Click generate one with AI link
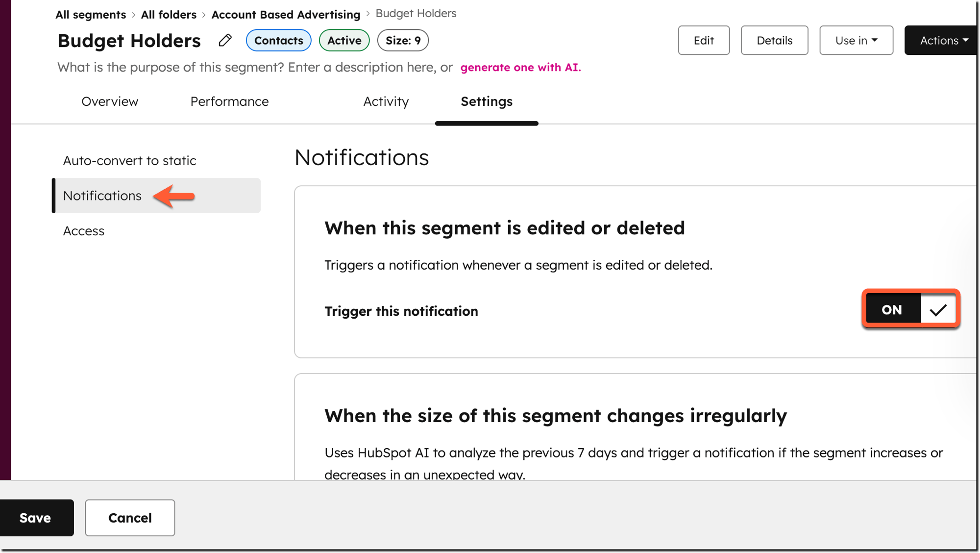Viewport: 980px width, 553px height. (520, 67)
